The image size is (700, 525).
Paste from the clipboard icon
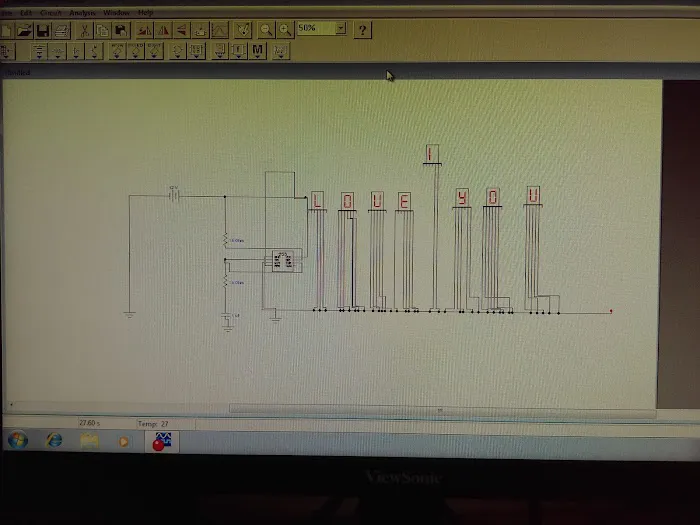point(121,30)
